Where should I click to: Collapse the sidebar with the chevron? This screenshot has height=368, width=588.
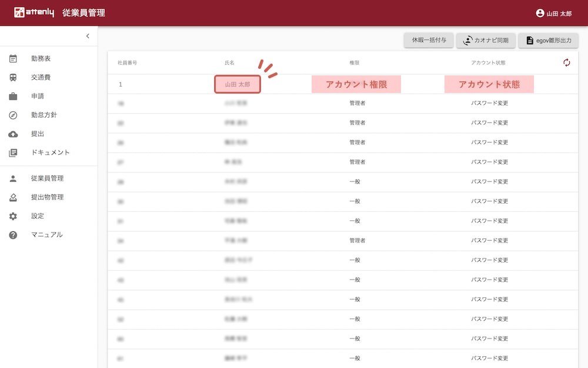coord(88,37)
